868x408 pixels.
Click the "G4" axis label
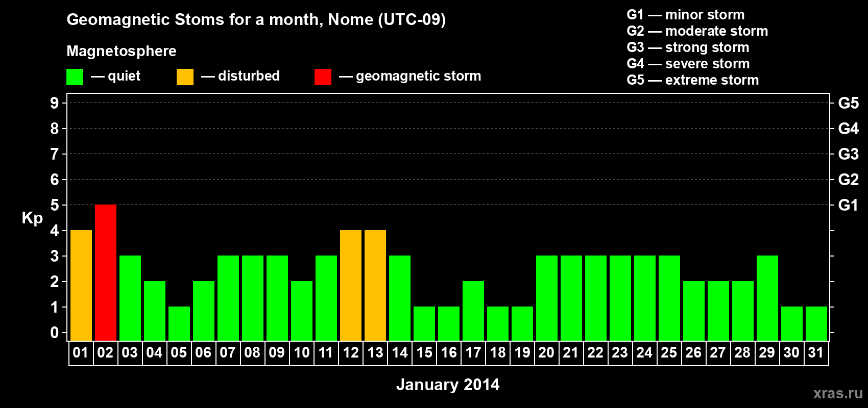click(849, 129)
